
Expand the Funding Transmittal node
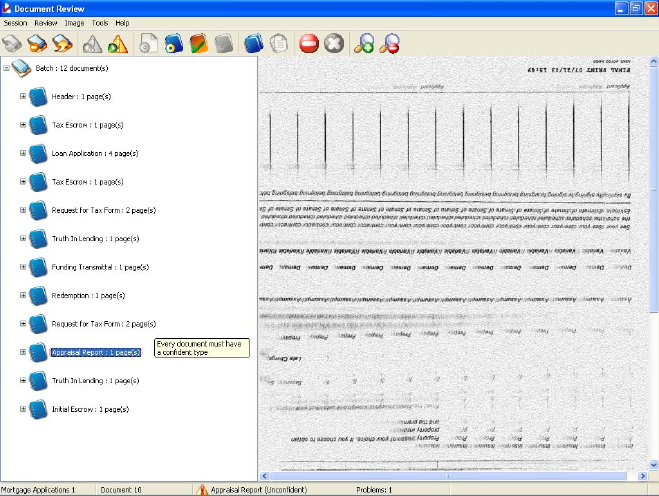point(23,267)
